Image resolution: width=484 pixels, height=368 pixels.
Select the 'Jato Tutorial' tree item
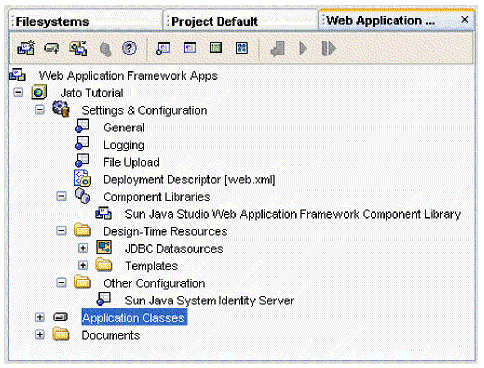92,93
